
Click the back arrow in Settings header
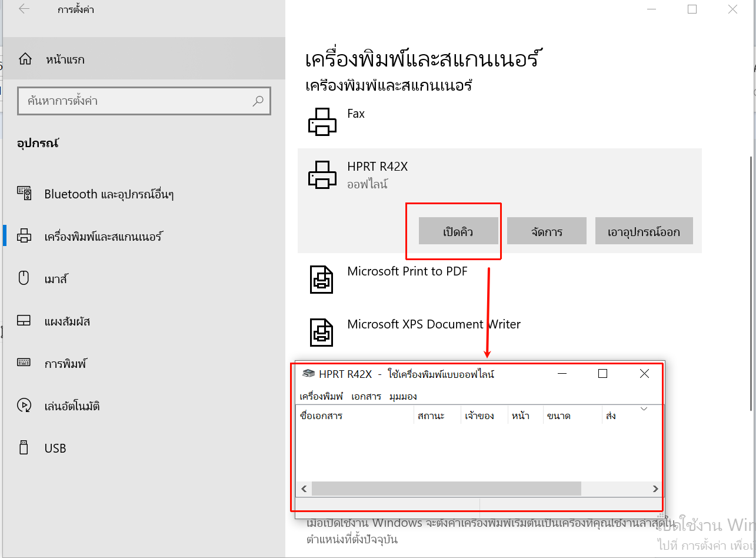tap(24, 9)
